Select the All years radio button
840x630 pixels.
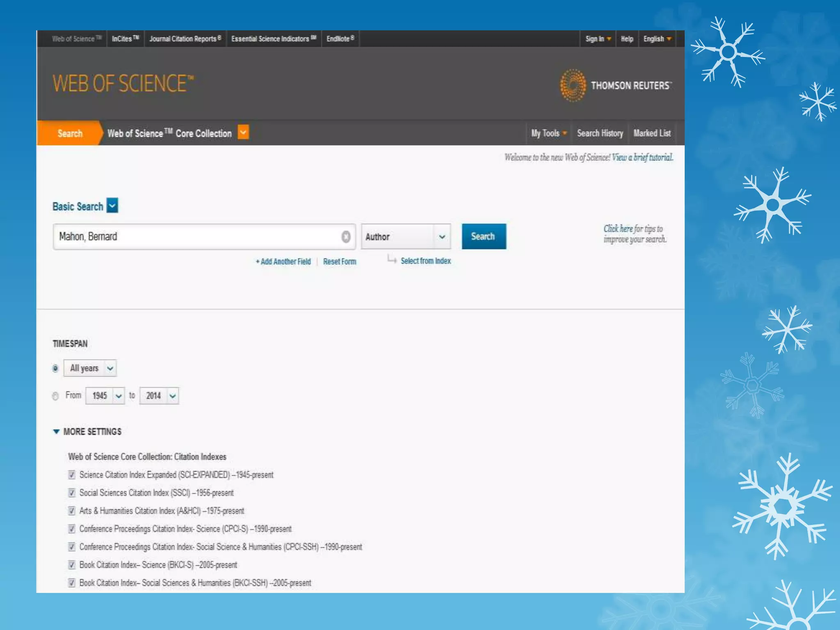click(x=55, y=368)
